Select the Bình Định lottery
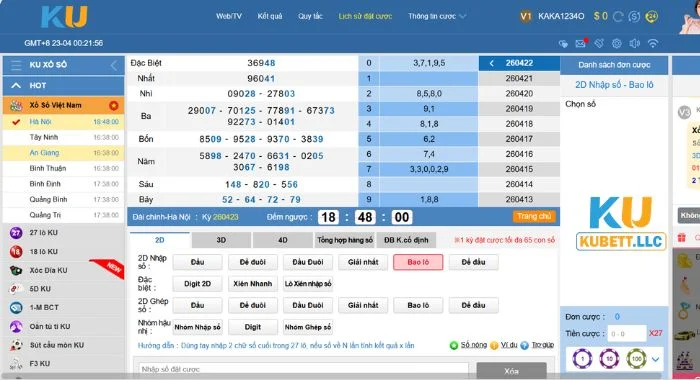The width and height of the screenshot is (700, 380). point(63,184)
